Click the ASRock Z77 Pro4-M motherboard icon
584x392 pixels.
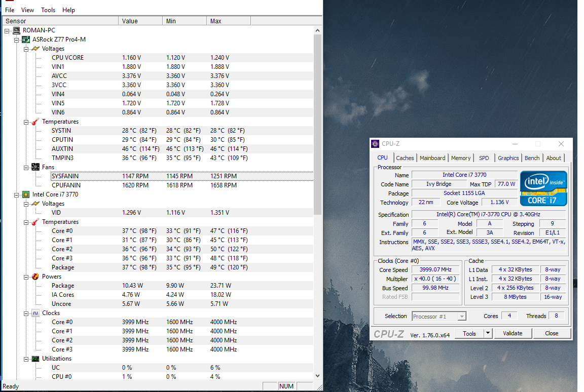point(26,40)
